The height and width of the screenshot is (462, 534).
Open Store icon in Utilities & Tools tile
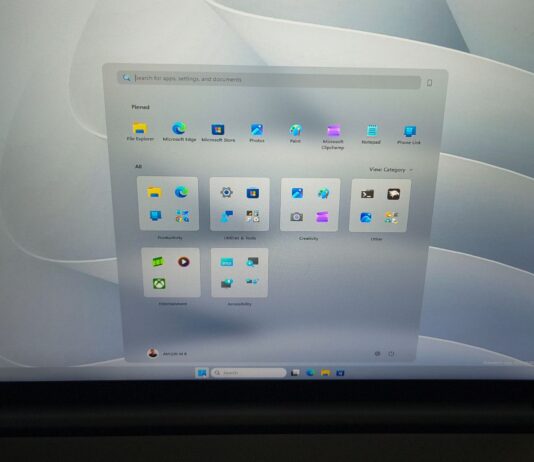coord(253,193)
